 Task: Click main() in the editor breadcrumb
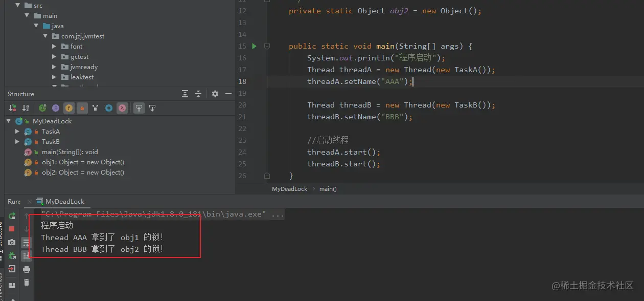pos(328,189)
